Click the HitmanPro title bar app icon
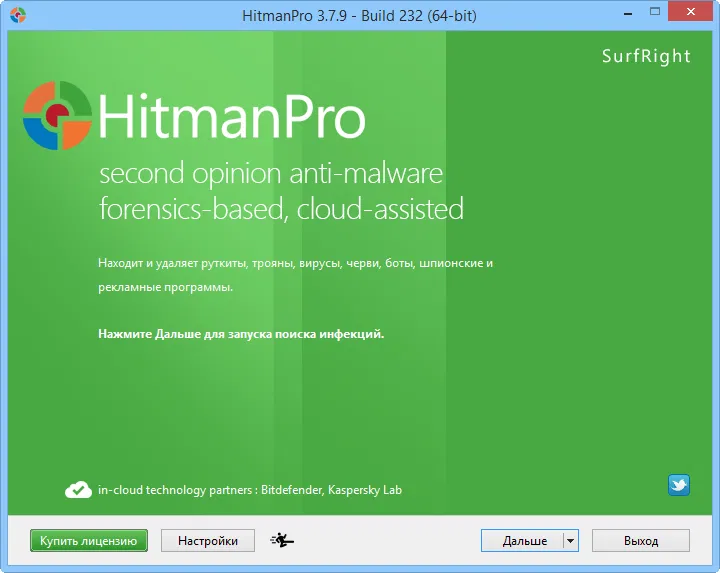This screenshot has height=573, width=720. click(18, 15)
